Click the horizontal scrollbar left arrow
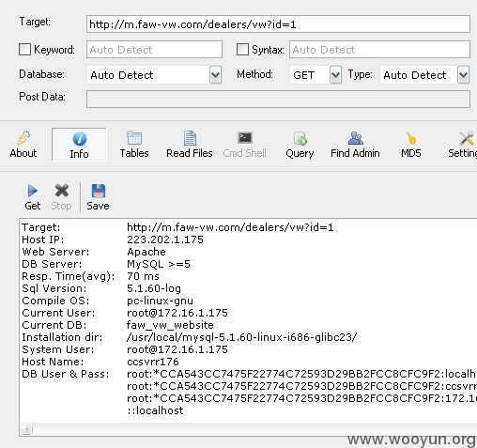The width and height of the screenshot is (477, 448). 26,428
